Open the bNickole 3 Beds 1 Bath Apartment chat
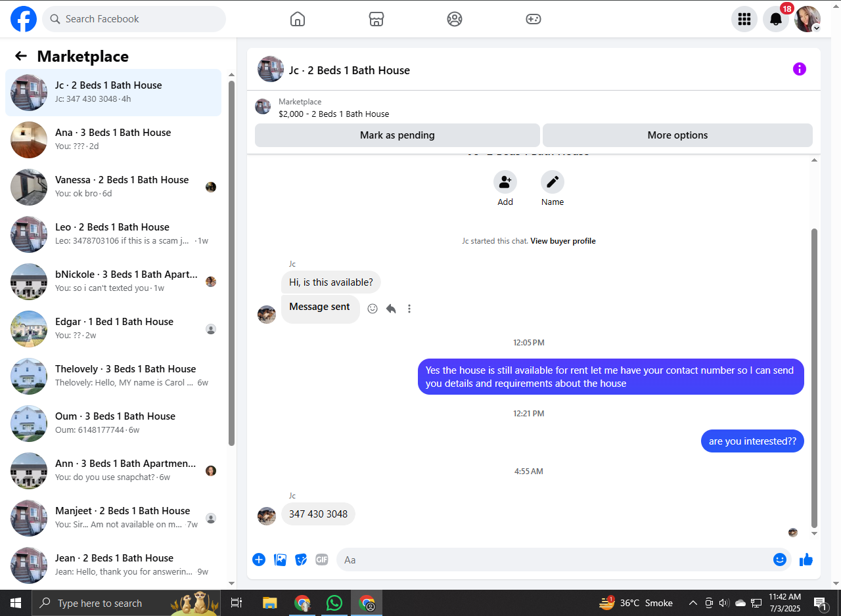This screenshot has height=616, width=841. (x=114, y=282)
